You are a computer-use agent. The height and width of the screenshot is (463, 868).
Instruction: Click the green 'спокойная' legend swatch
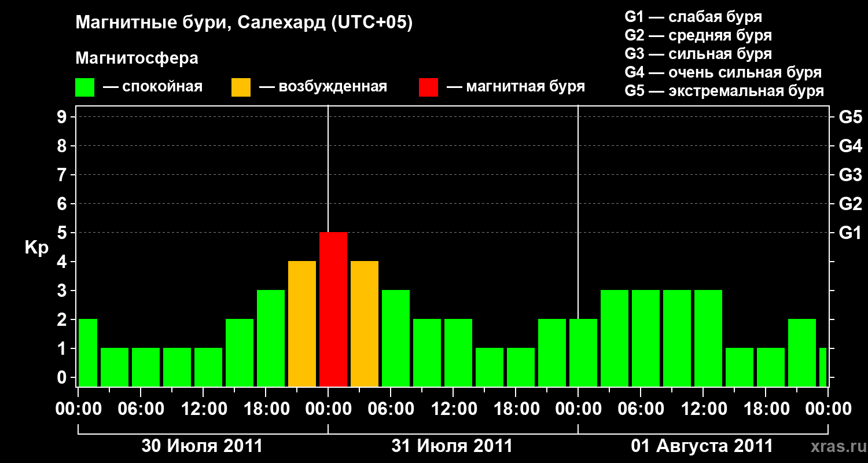85,87
